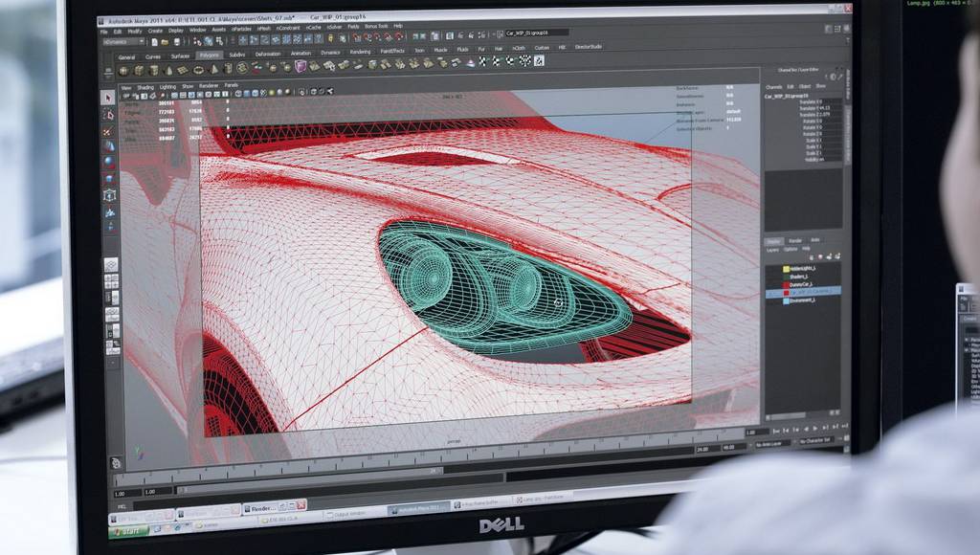The height and width of the screenshot is (555, 980).
Task: Switch to the Rendering shelf tab
Action: click(360, 52)
